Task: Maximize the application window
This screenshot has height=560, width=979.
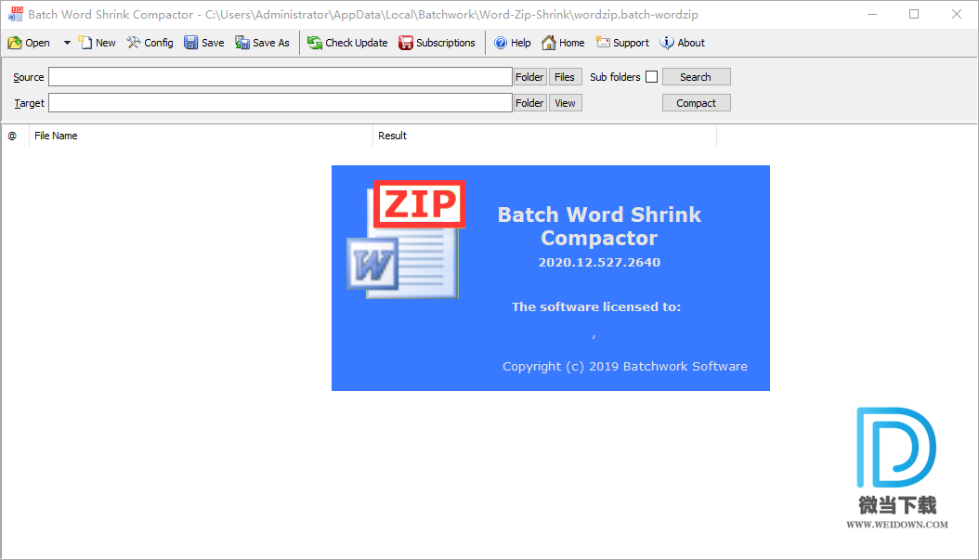Action: click(x=914, y=14)
